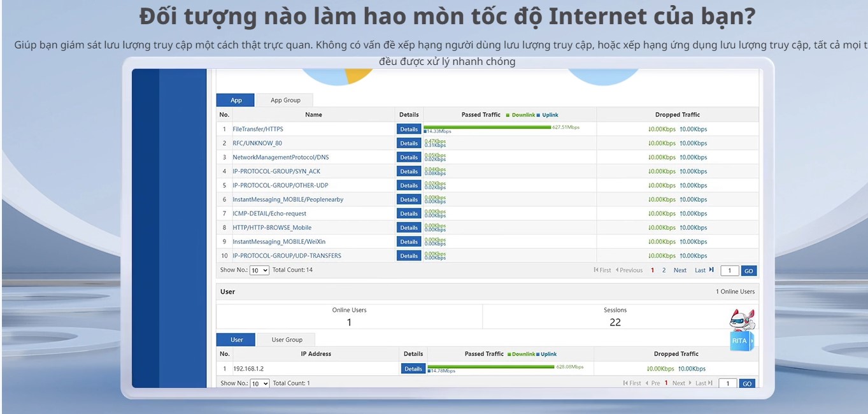The width and height of the screenshot is (868, 414).
Task: Open the RITA robot assistant icon
Action: [x=741, y=330]
